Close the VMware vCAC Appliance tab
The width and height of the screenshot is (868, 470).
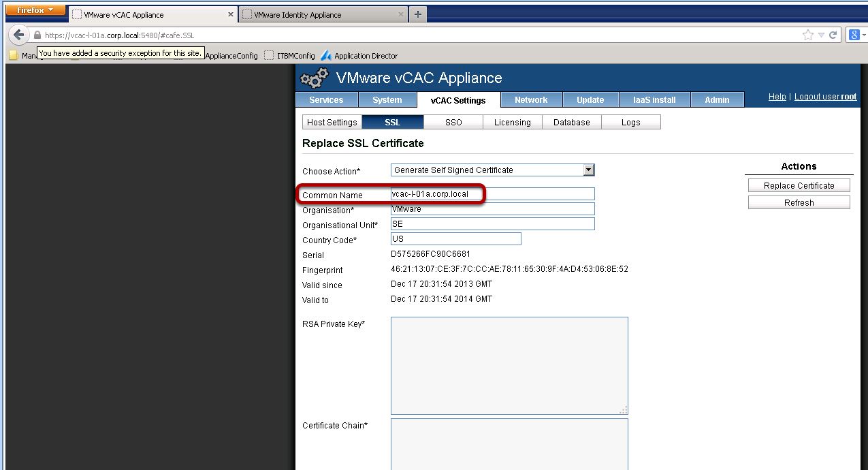(231, 14)
